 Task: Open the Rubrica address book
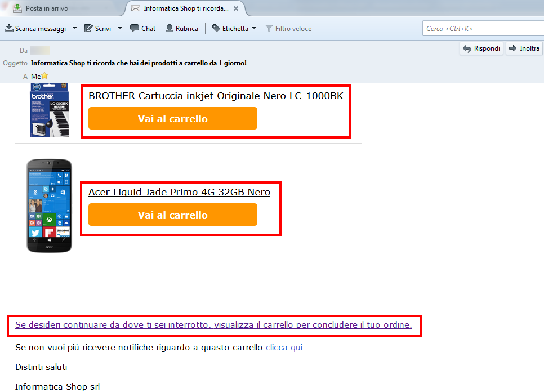182,29
